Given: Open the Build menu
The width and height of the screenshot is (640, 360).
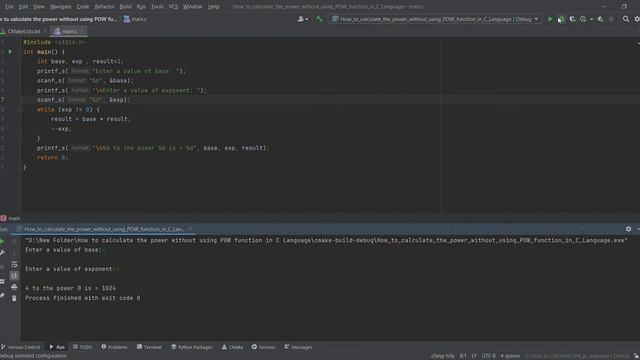Looking at the screenshot, I should (125, 7).
